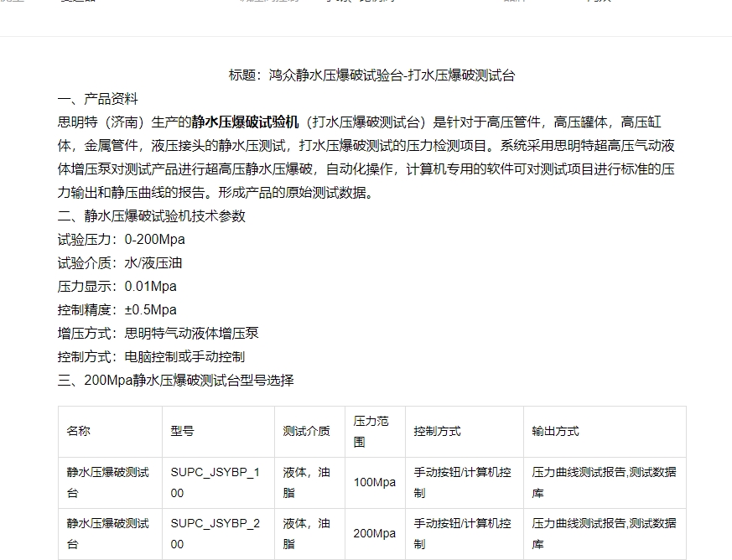Viewport: 732px width, 560px height.
Task: Click the line 试验压力：0-200Mpa
Action: click(121, 240)
